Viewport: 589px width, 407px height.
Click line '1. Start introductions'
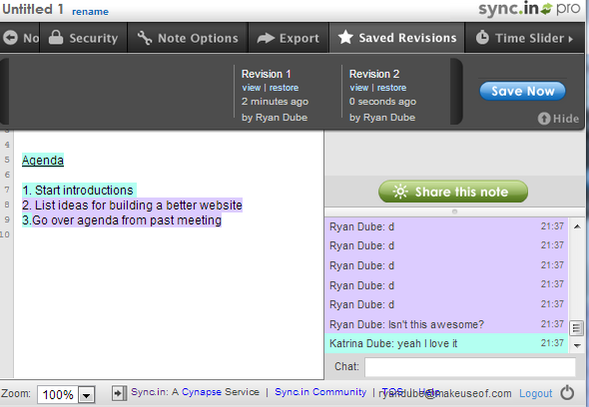[78, 190]
